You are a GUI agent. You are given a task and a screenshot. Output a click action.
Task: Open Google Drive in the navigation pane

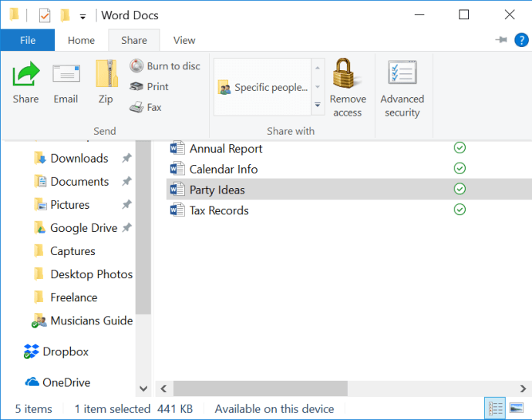pyautogui.click(x=83, y=227)
